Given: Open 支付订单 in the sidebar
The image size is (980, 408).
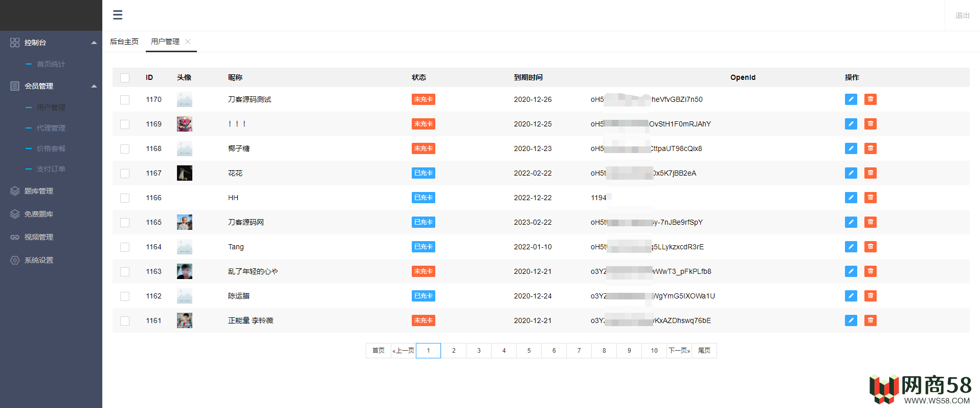Looking at the screenshot, I should coord(51,169).
